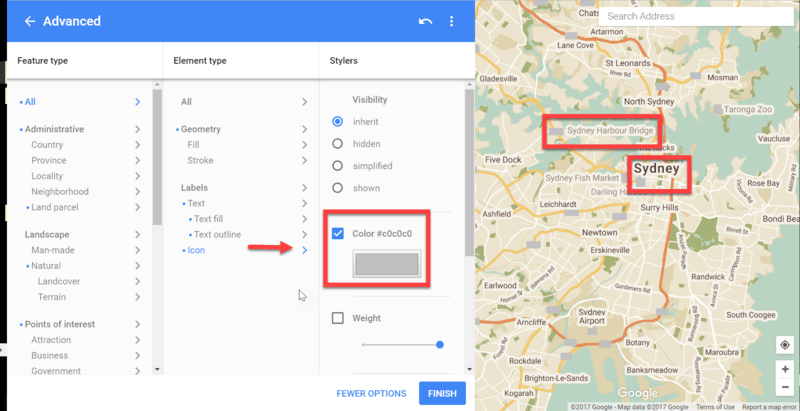Viewport: 800px width, 411px height.
Task: Select simplified visibility option
Action: tap(337, 166)
